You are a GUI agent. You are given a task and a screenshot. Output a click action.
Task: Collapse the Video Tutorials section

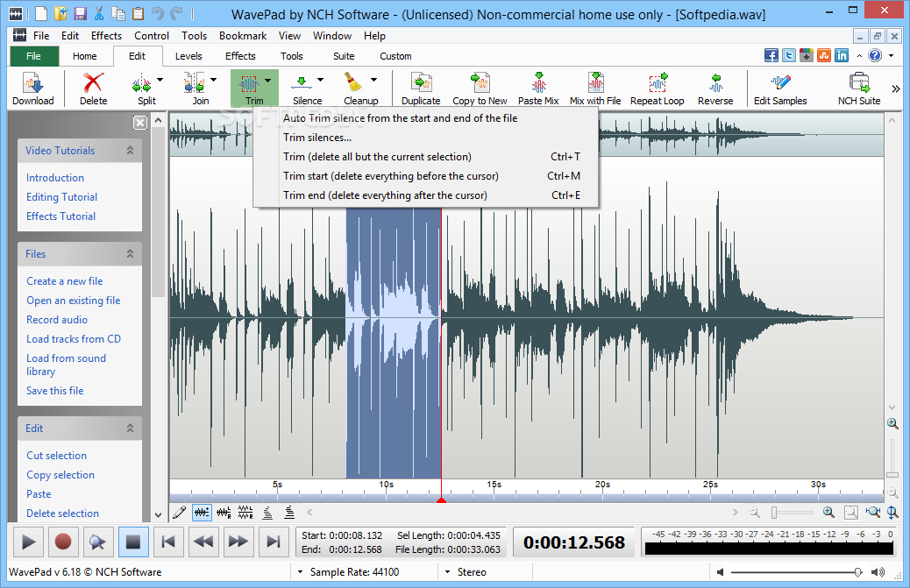coord(130,150)
